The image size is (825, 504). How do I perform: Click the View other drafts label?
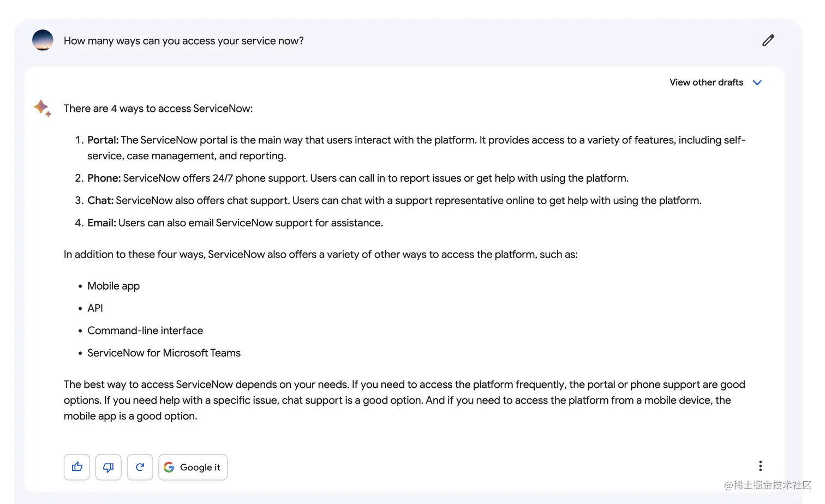pyautogui.click(x=706, y=82)
